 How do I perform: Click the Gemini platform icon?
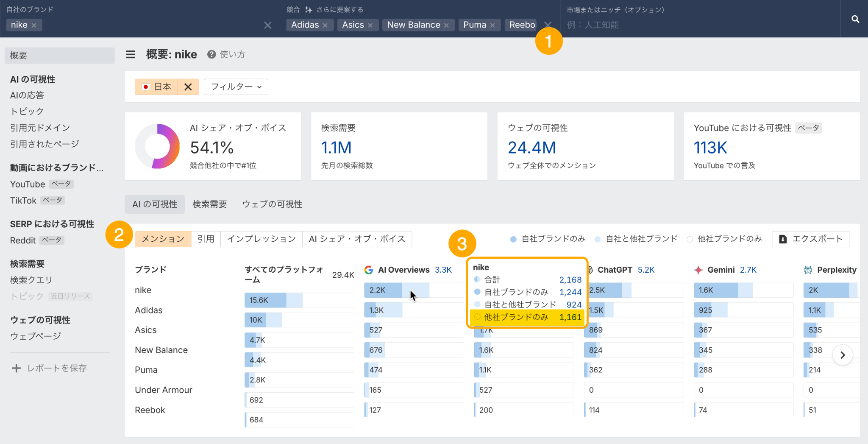[698, 270]
